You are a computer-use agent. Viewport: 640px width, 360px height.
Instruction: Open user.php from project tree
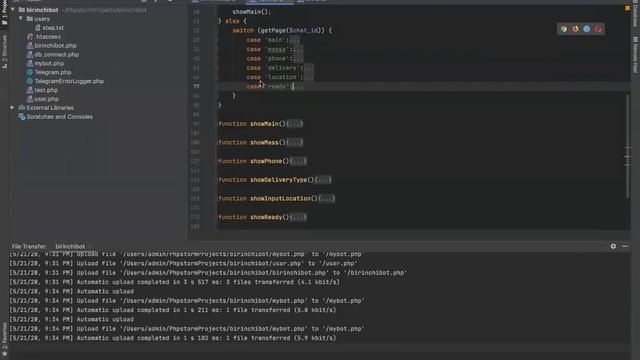click(47, 99)
